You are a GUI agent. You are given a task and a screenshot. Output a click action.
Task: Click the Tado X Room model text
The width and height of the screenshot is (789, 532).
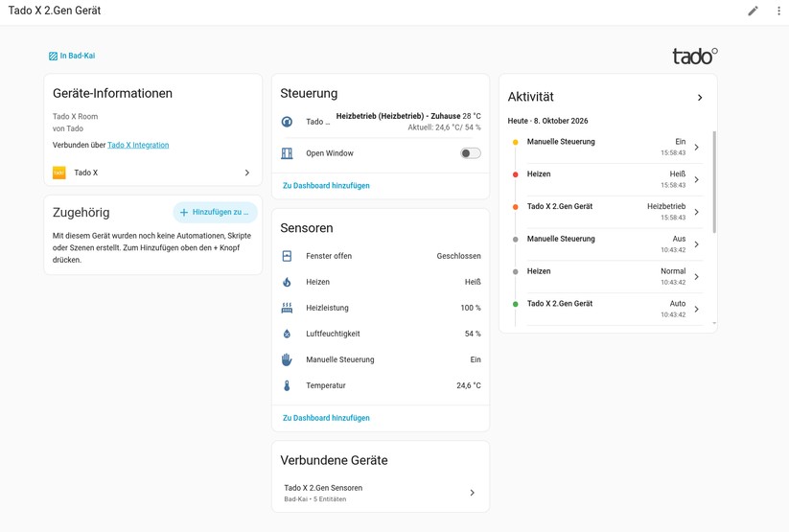tap(75, 116)
